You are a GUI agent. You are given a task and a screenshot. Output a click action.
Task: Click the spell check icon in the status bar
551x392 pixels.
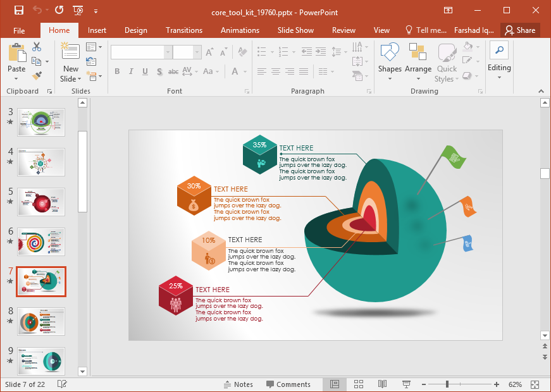tap(62, 384)
